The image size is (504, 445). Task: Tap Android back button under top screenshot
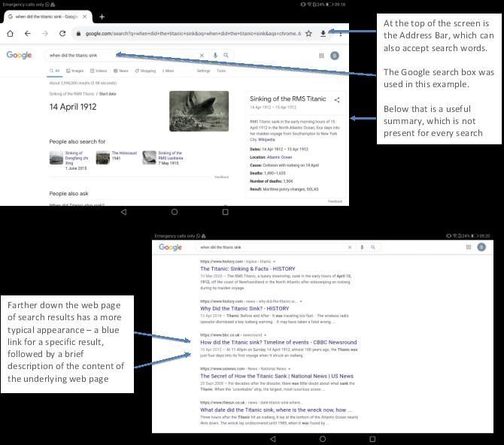[124, 212]
